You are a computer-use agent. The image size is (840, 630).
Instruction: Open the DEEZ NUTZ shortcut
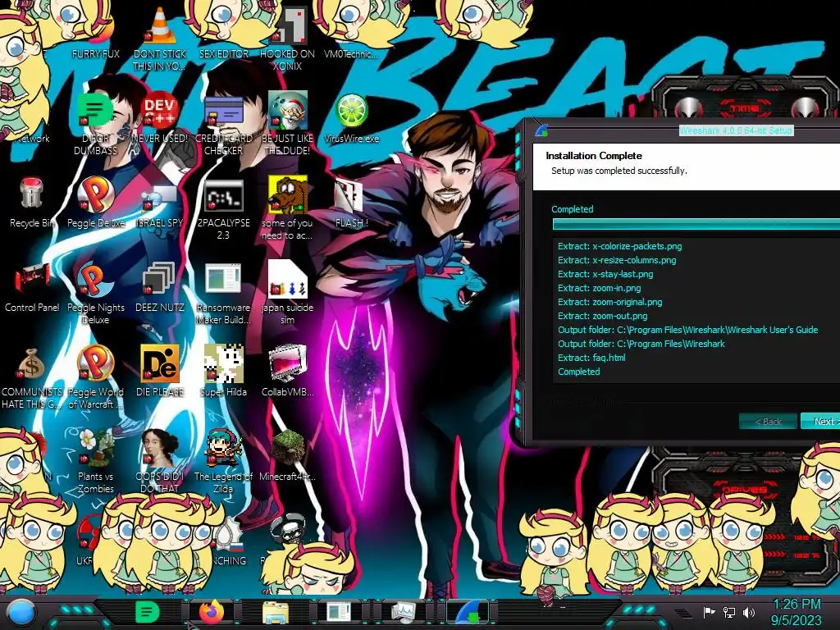coord(160,280)
